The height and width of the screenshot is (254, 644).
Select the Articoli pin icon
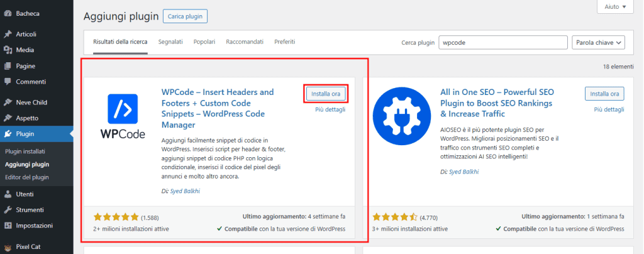(8, 34)
